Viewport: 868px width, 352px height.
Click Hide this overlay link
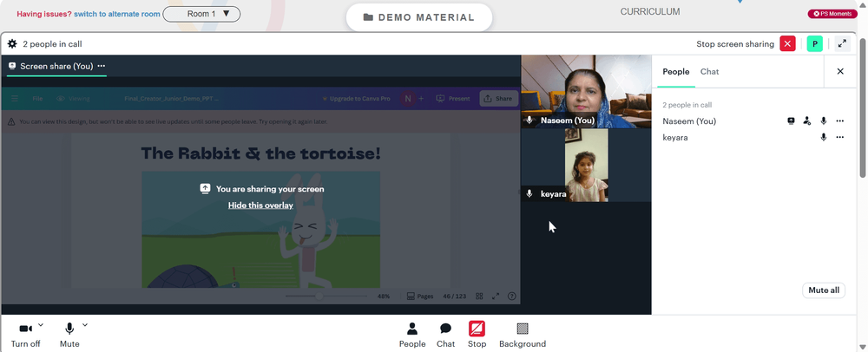point(260,205)
